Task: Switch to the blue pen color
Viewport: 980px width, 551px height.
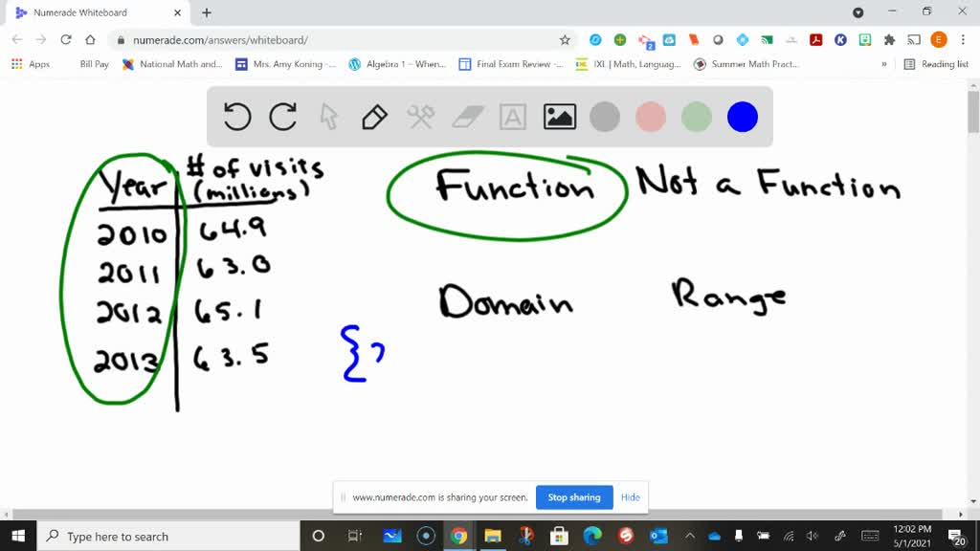Action: point(743,116)
